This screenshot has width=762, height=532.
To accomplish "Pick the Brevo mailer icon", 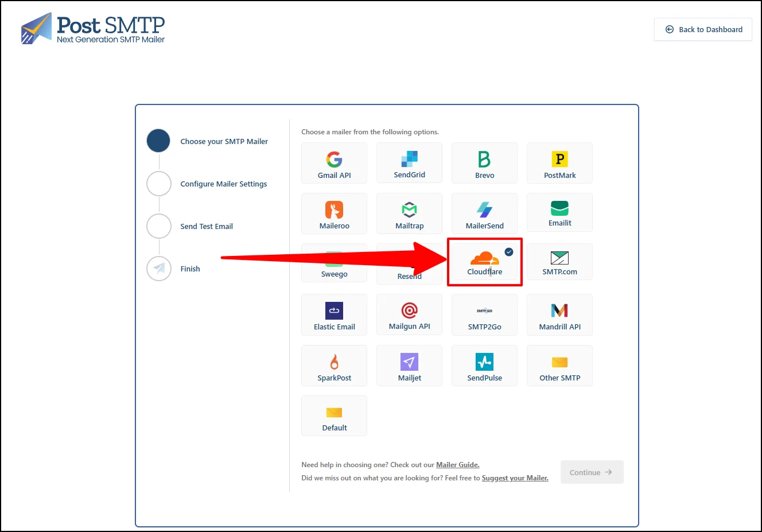I will click(x=484, y=159).
